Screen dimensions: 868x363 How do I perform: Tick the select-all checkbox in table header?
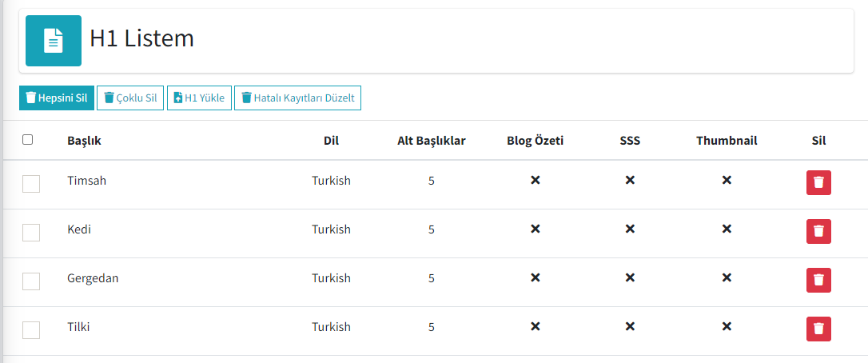(x=28, y=140)
